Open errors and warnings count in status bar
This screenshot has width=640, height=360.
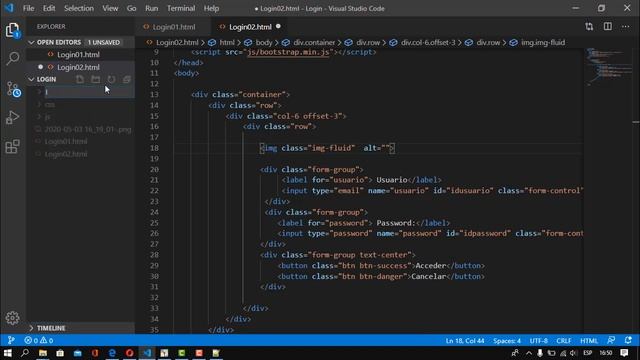tap(38, 340)
